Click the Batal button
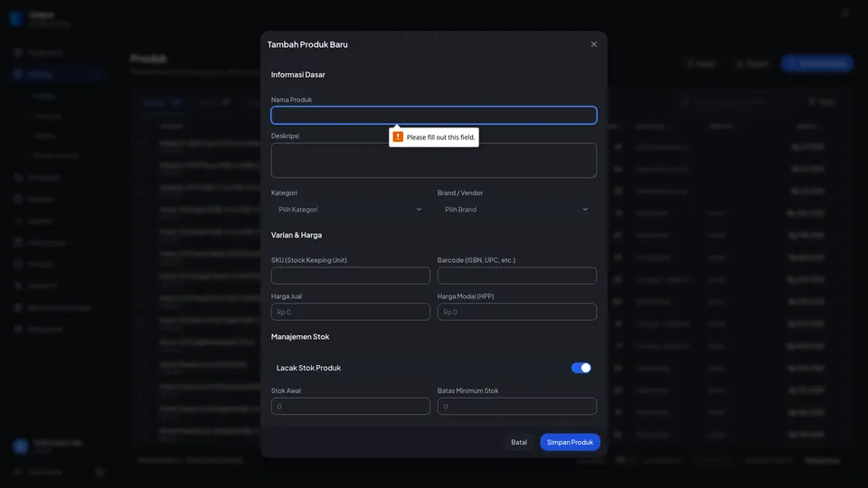The image size is (868, 488). click(519, 442)
